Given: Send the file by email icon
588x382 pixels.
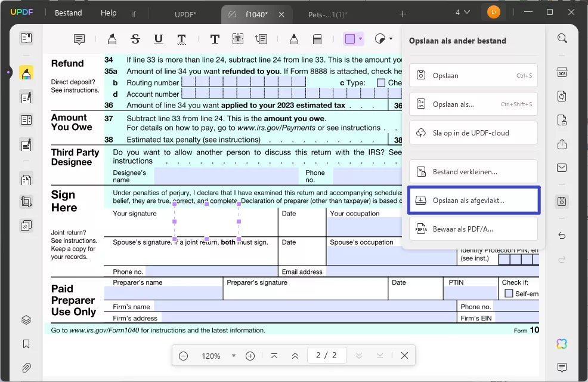Looking at the screenshot, I should [x=562, y=168].
